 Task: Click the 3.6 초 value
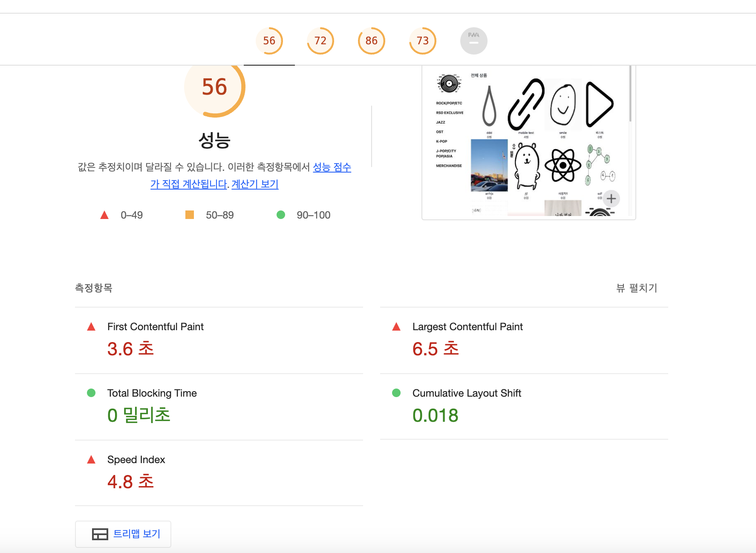pyautogui.click(x=130, y=349)
